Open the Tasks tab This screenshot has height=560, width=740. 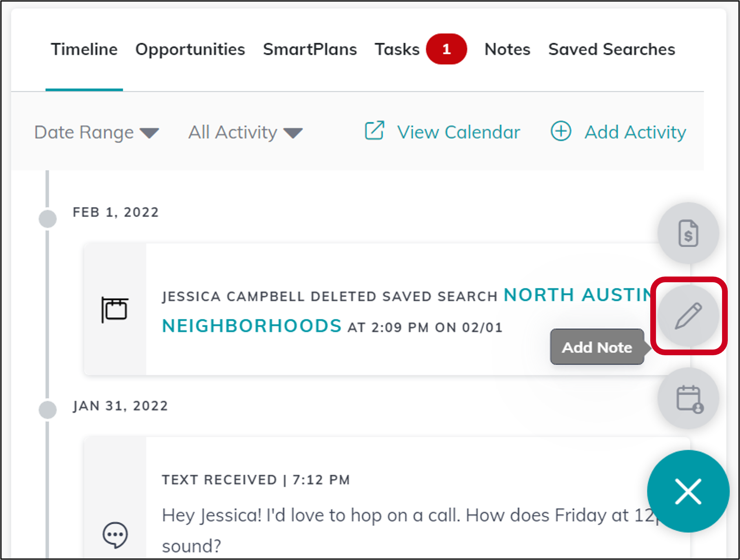[x=397, y=49]
